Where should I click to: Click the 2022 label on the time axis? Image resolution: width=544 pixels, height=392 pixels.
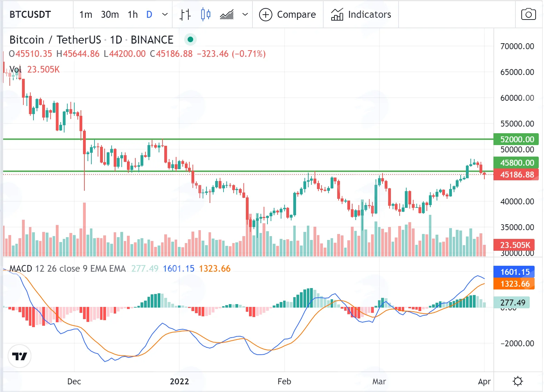tap(179, 381)
